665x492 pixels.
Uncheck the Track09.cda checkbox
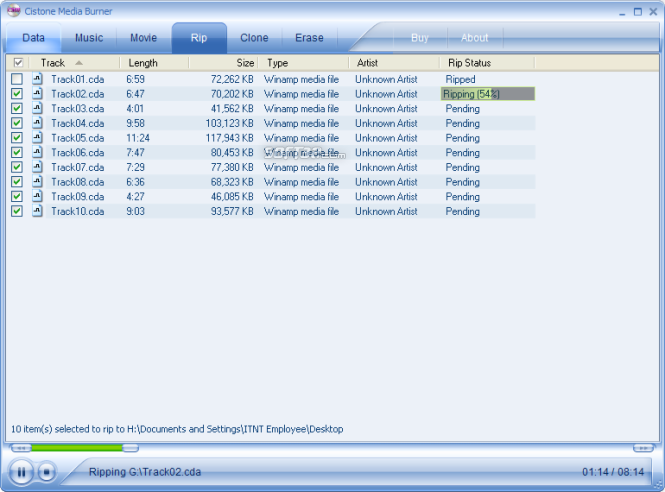pyautogui.click(x=17, y=196)
